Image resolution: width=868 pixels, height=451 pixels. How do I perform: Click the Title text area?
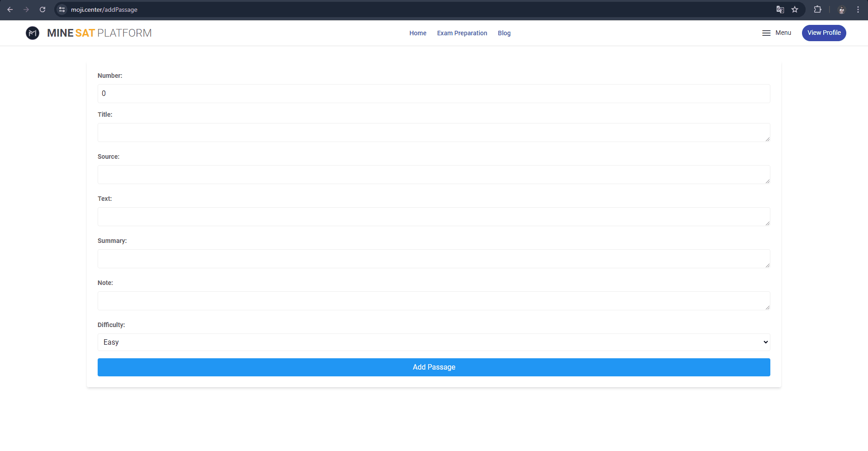click(x=434, y=132)
